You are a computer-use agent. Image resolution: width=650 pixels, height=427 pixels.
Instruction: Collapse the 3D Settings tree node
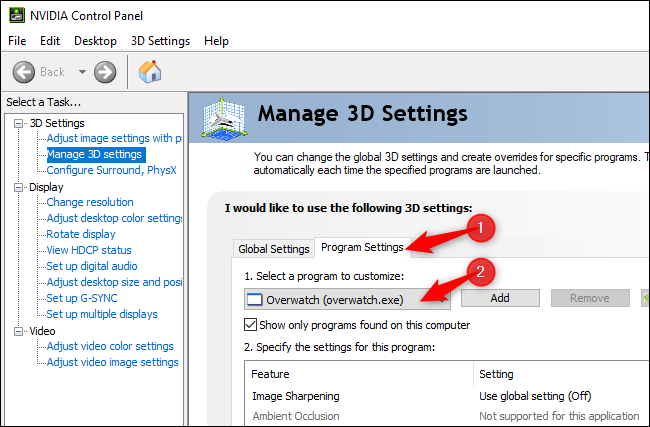(19, 123)
